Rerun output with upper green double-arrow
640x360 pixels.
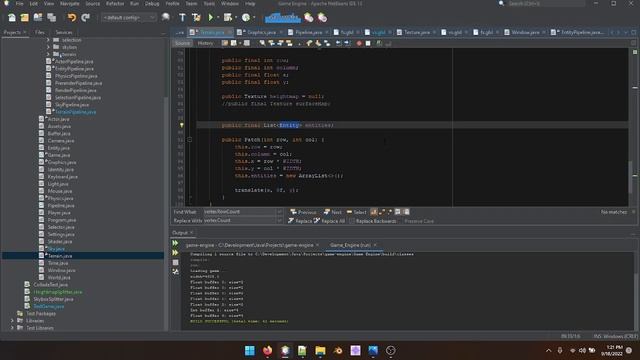coord(175,243)
